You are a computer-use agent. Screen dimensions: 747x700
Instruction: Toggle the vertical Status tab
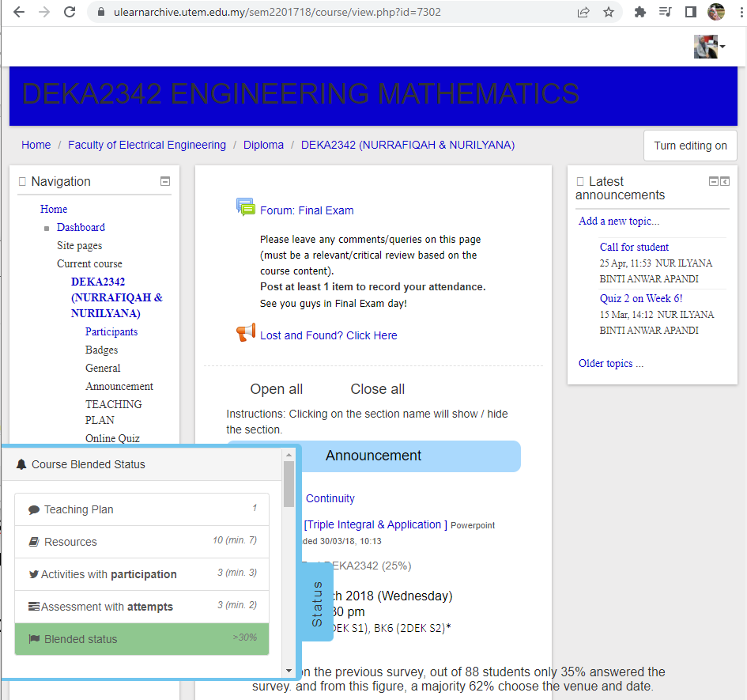pos(318,604)
